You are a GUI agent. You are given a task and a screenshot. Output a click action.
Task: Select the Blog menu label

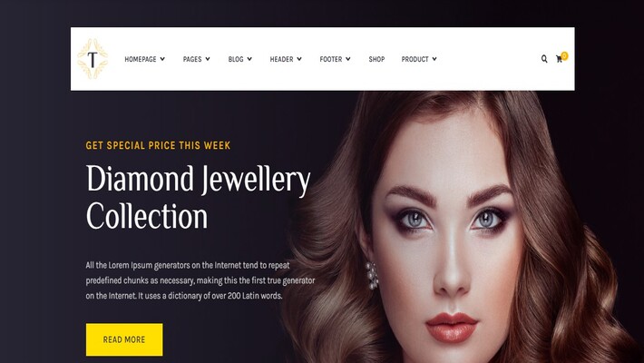point(236,59)
